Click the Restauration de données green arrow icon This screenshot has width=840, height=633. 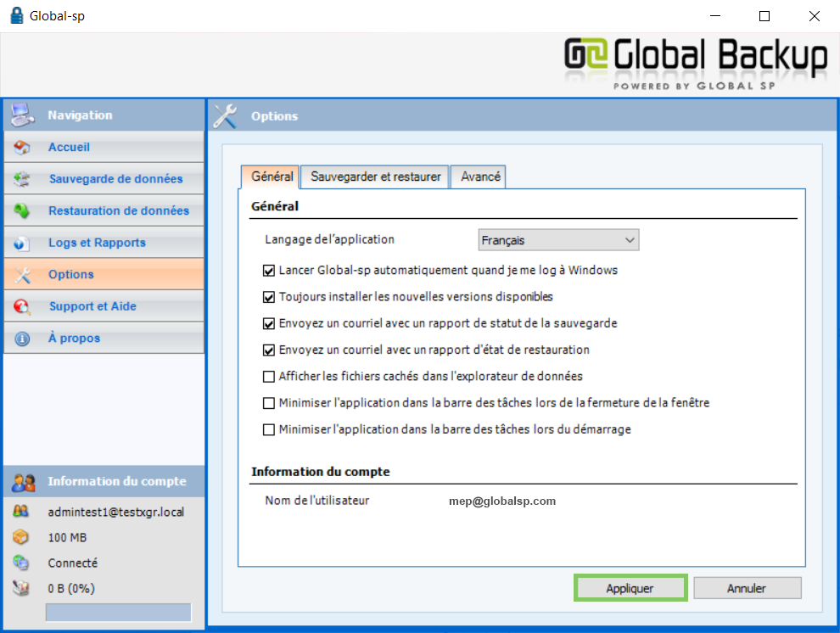click(x=22, y=211)
